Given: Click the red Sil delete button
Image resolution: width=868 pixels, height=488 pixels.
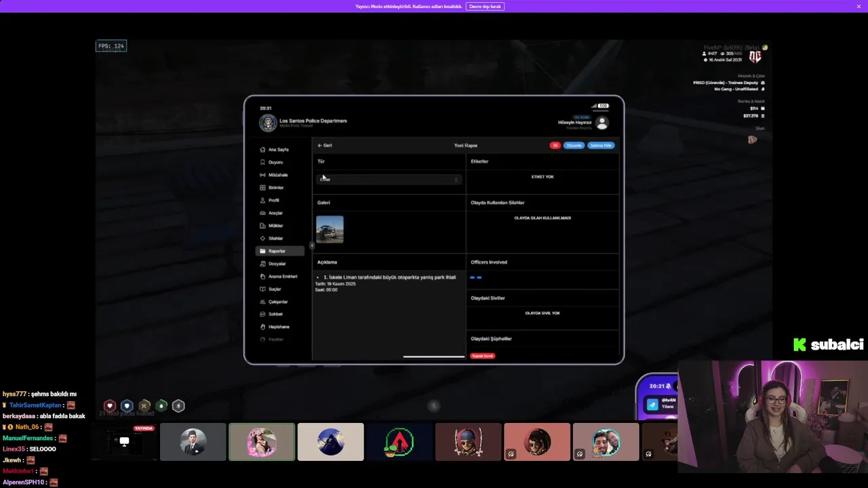Looking at the screenshot, I should 555,145.
